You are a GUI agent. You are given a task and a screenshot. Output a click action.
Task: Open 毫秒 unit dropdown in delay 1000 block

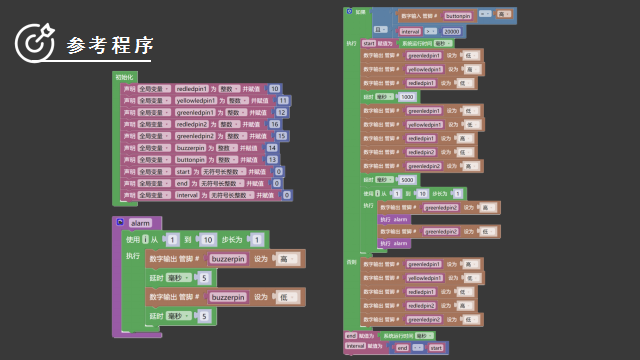tap(384, 97)
